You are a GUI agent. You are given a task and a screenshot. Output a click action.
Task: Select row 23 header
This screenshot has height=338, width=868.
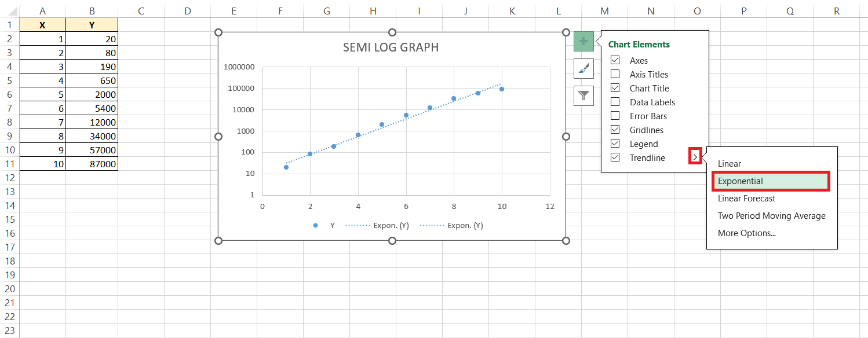[9, 330]
